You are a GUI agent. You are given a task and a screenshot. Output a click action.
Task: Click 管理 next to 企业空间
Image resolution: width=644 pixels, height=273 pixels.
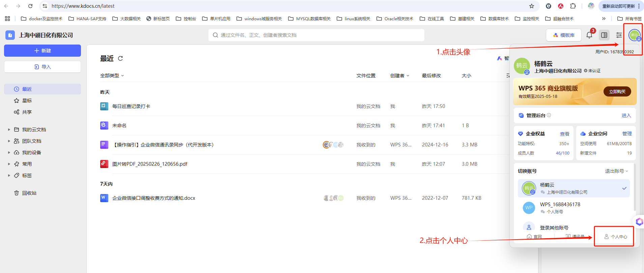pos(627,134)
